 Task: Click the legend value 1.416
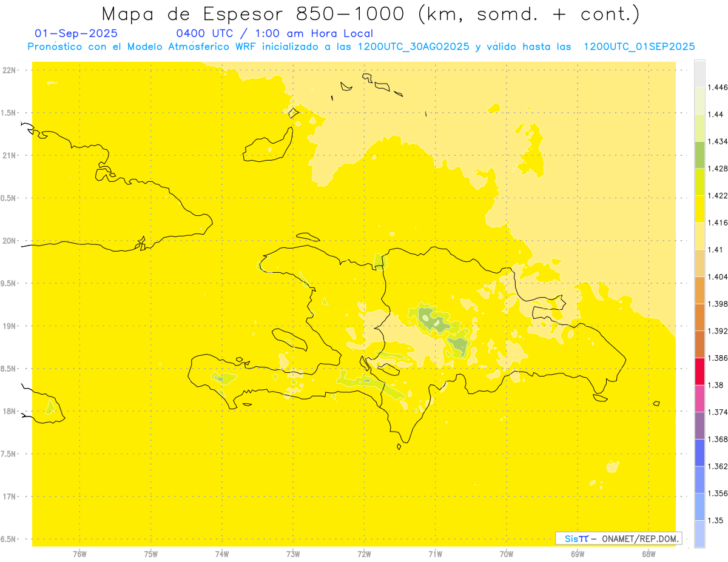[719, 222]
